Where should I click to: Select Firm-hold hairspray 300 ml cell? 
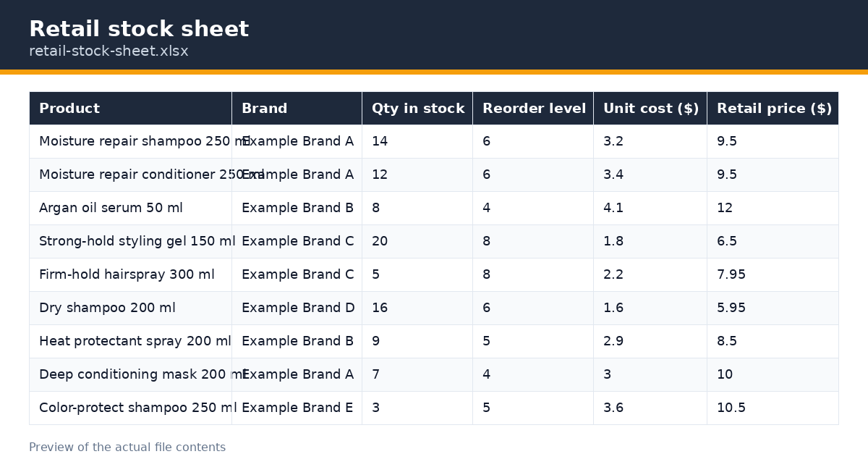[130, 275]
